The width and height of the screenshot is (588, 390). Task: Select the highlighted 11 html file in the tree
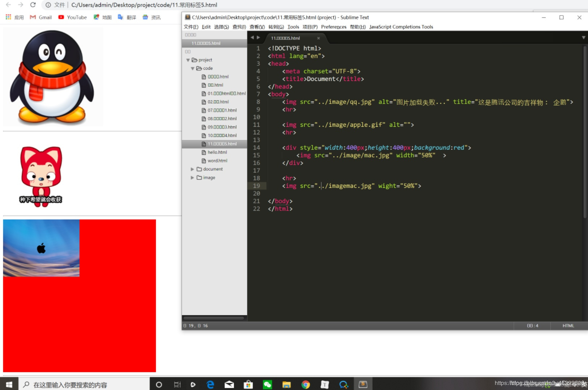214,144
